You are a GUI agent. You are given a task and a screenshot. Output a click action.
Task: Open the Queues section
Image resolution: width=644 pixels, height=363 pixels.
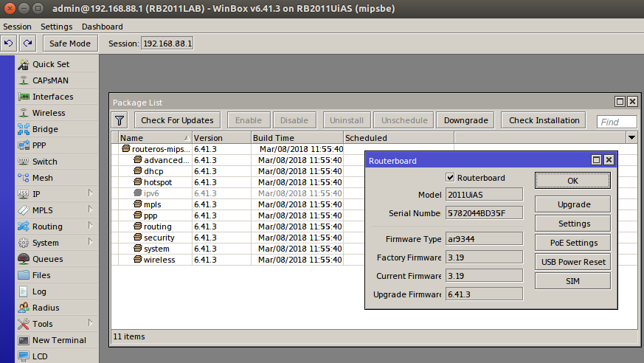coord(47,259)
